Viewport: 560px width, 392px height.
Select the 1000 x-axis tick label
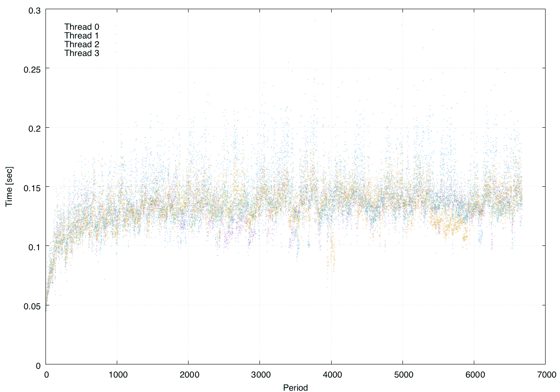point(117,375)
